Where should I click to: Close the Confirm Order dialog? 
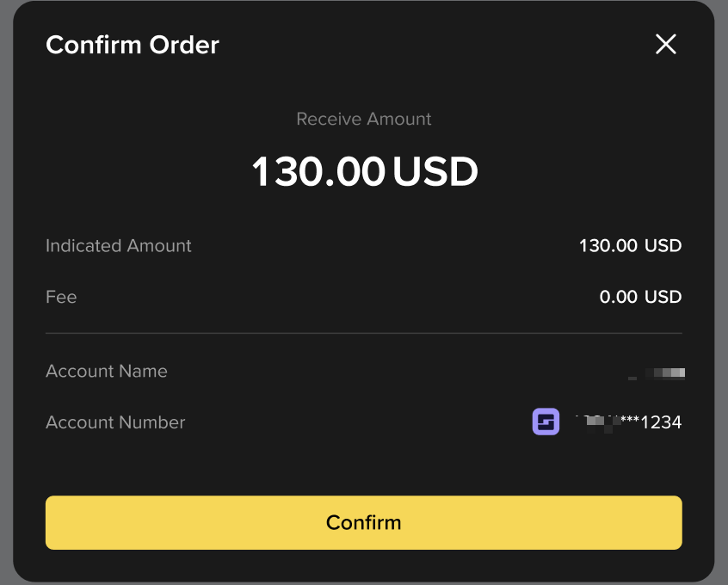click(x=666, y=44)
